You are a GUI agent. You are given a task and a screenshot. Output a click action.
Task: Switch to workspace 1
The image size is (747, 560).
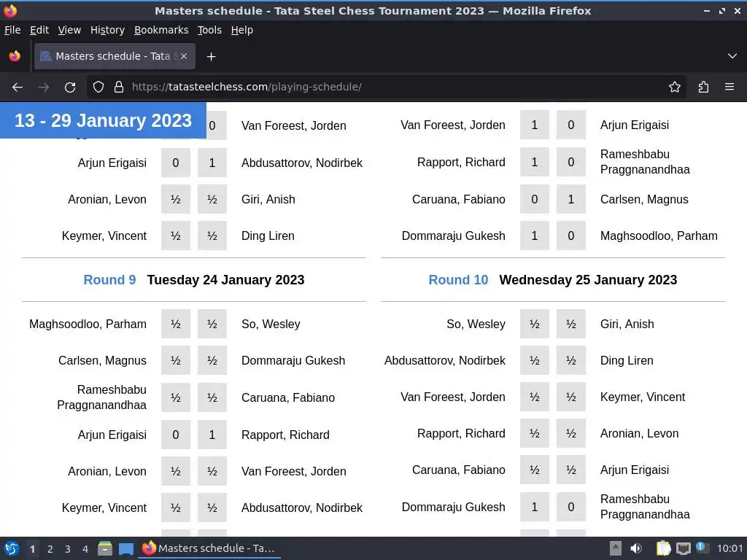point(32,549)
